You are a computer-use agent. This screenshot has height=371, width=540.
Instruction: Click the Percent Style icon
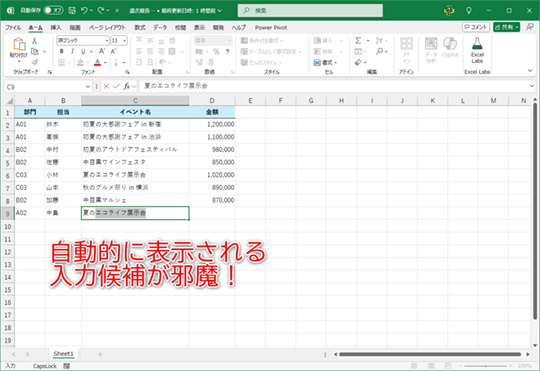(216, 51)
